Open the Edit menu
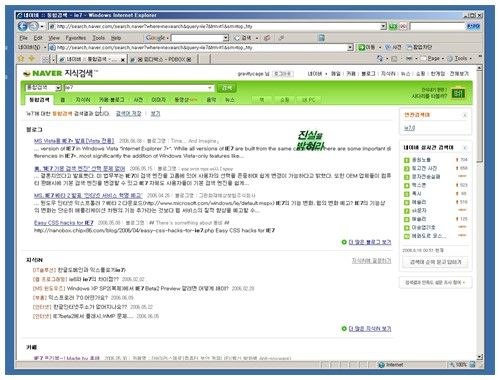The width and height of the screenshot is (500, 380). (x=38, y=38)
